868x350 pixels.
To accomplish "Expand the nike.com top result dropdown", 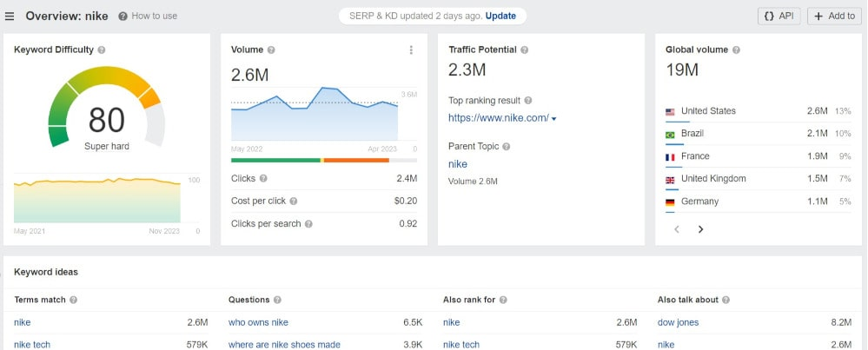I will pos(553,119).
